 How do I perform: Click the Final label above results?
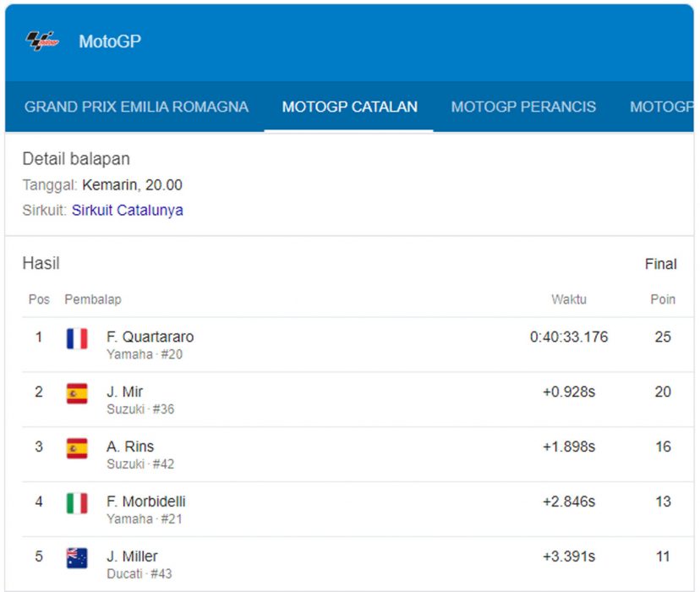tap(660, 264)
